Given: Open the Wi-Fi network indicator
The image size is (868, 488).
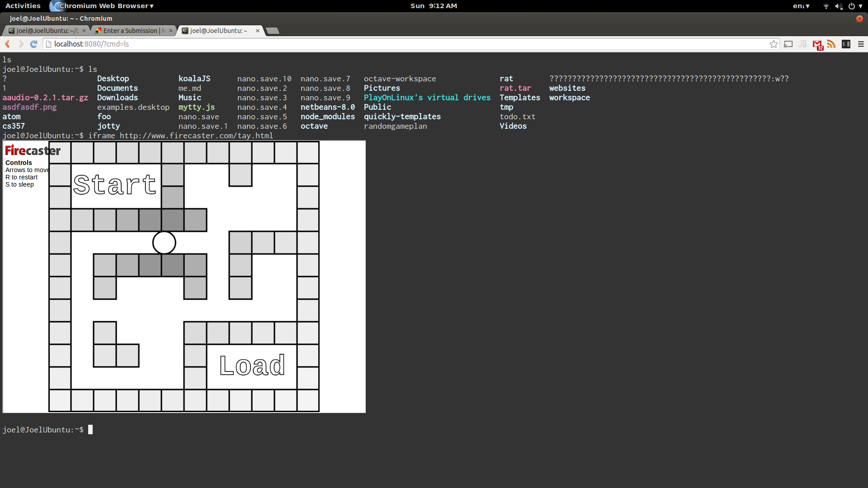Looking at the screenshot, I should [x=826, y=6].
